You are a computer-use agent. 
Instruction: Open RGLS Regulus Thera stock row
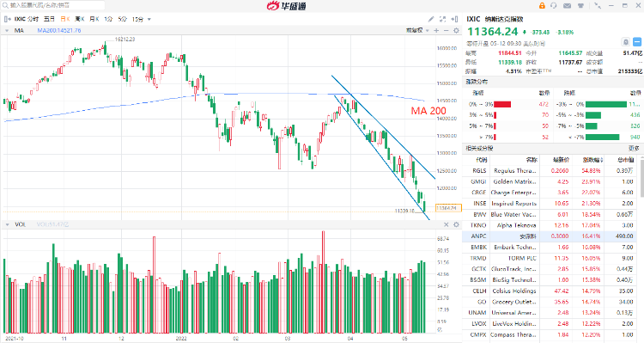553,171
